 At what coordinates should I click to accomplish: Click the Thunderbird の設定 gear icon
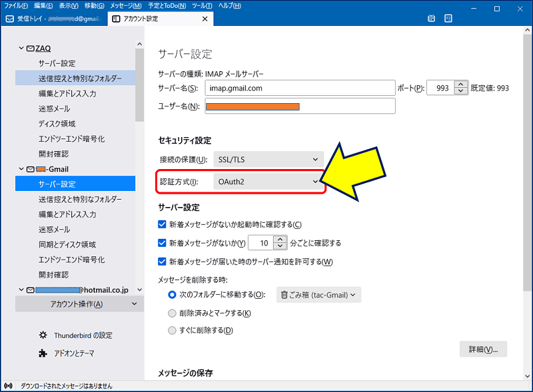pyautogui.click(x=43, y=335)
